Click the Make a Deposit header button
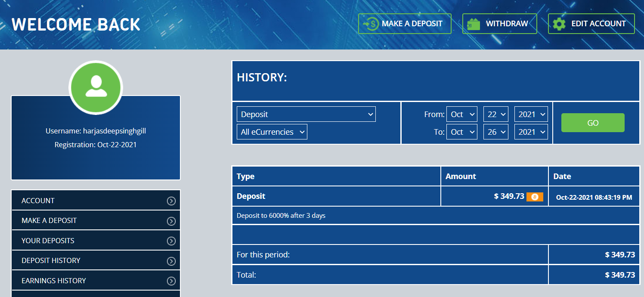The height and width of the screenshot is (297, 644). point(405,24)
